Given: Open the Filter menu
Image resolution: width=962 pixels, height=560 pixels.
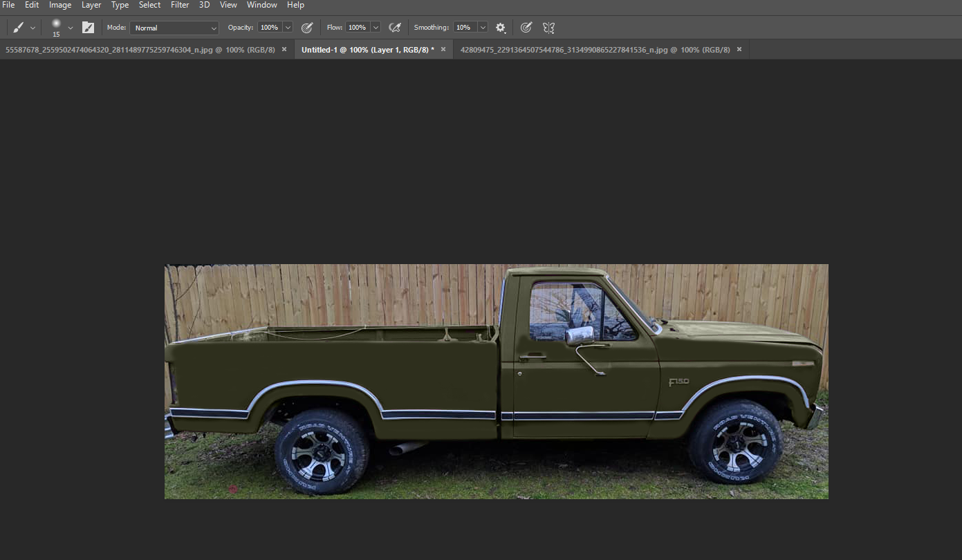Looking at the screenshot, I should [x=180, y=5].
